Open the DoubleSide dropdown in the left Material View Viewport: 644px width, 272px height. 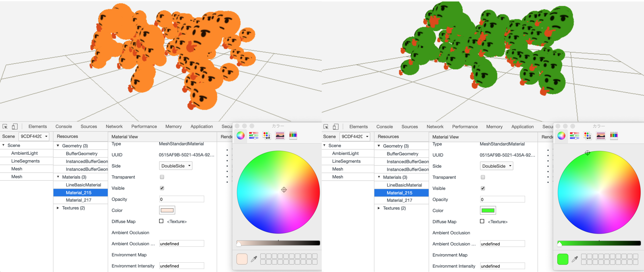point(175,166)
